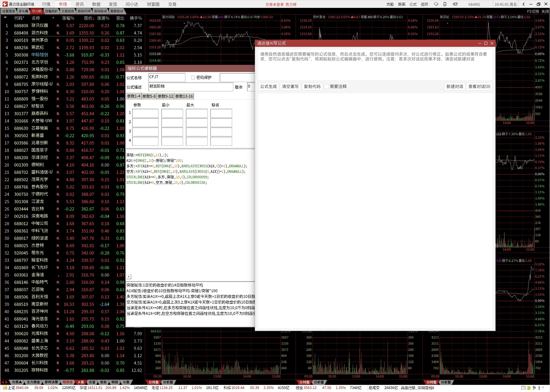Minimize the 通达信AI写公式 window
Image resolution: width=550 pixels, height=392 pixels.
click(480, 43)
